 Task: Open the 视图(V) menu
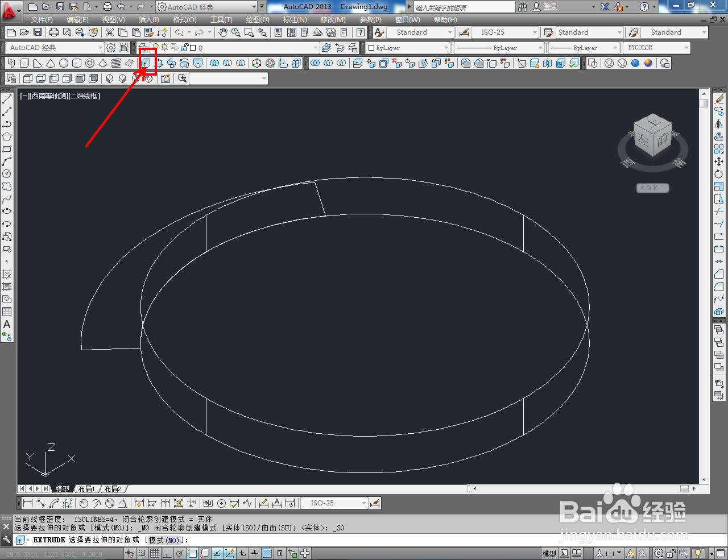[113, 20]
